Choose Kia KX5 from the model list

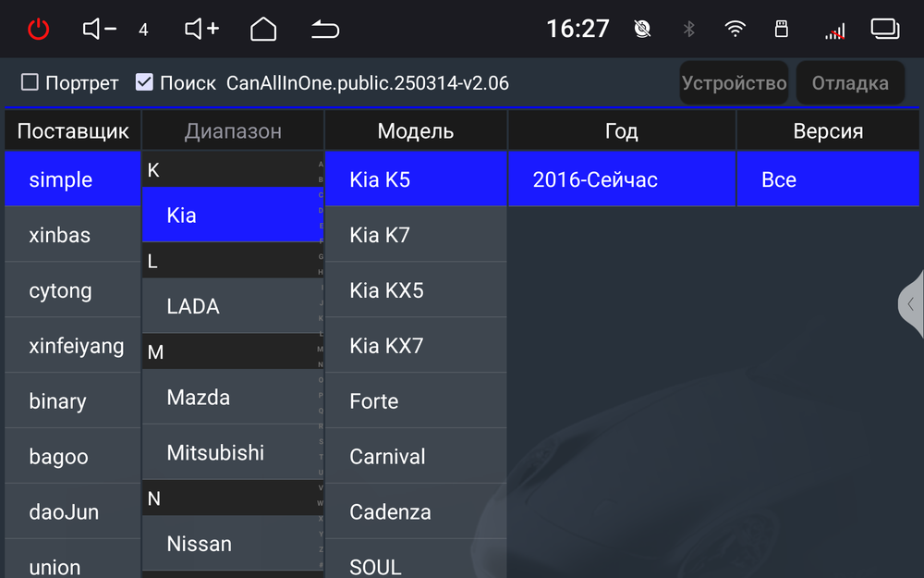pos(415,289)
